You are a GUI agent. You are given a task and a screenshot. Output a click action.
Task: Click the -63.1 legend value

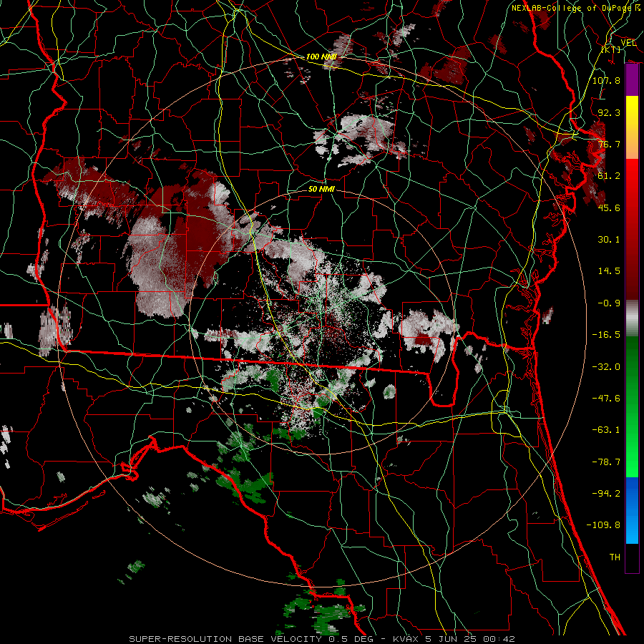click(606, 430)
